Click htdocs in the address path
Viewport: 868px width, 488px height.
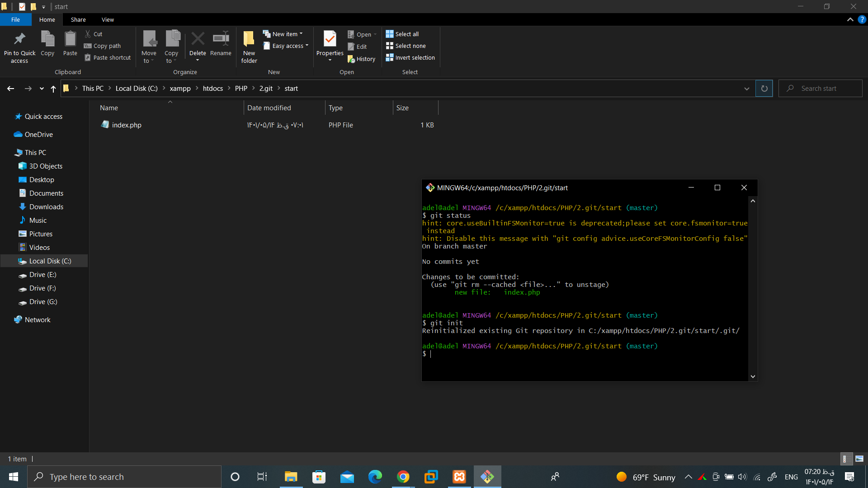tap(213, 89)
